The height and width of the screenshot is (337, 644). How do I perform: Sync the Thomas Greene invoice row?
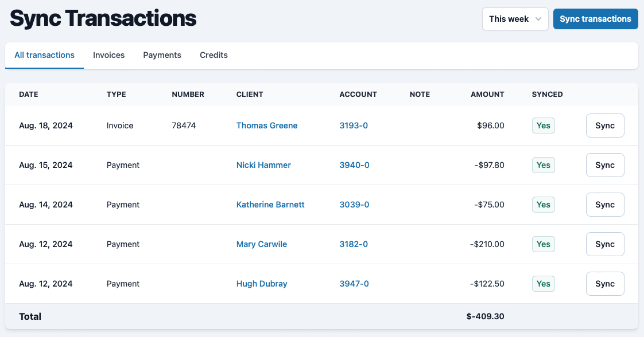point(604,126)
